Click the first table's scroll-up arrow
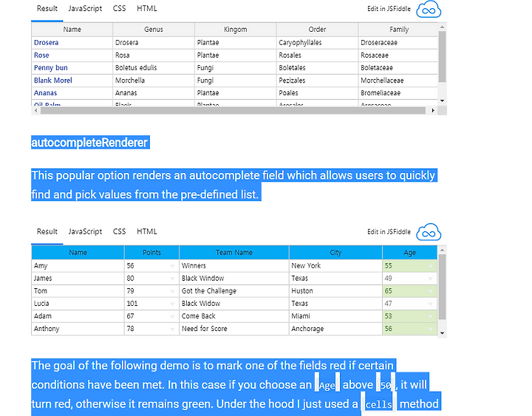Image resolution: width=532 pixels, height=416 pixels. tap(442, 27)
